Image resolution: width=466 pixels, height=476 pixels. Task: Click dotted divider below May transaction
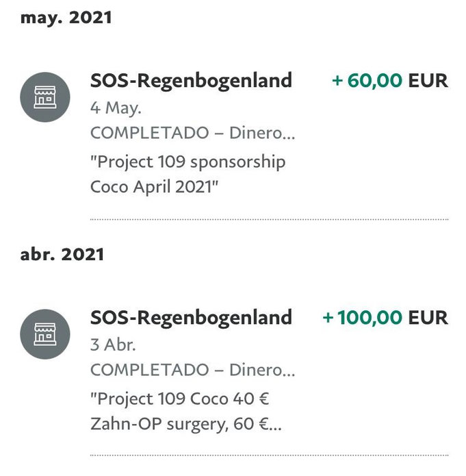[x=270, y=219]
